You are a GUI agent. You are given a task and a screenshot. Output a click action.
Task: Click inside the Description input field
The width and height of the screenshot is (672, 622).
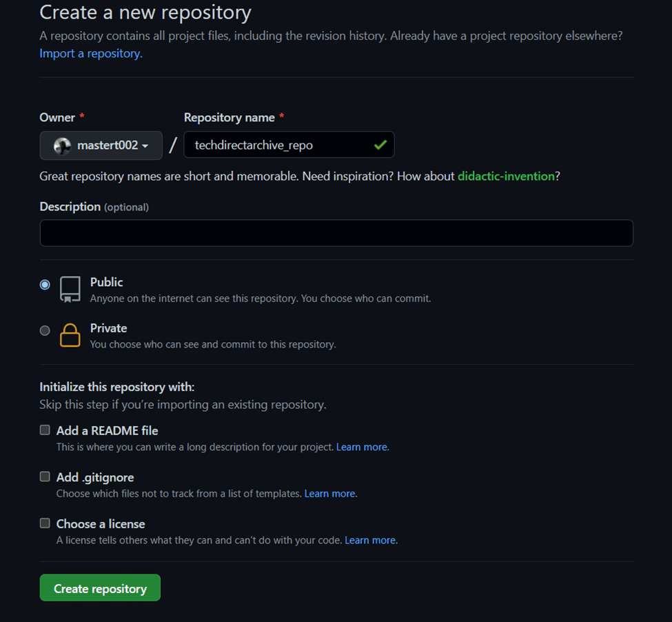336,232
